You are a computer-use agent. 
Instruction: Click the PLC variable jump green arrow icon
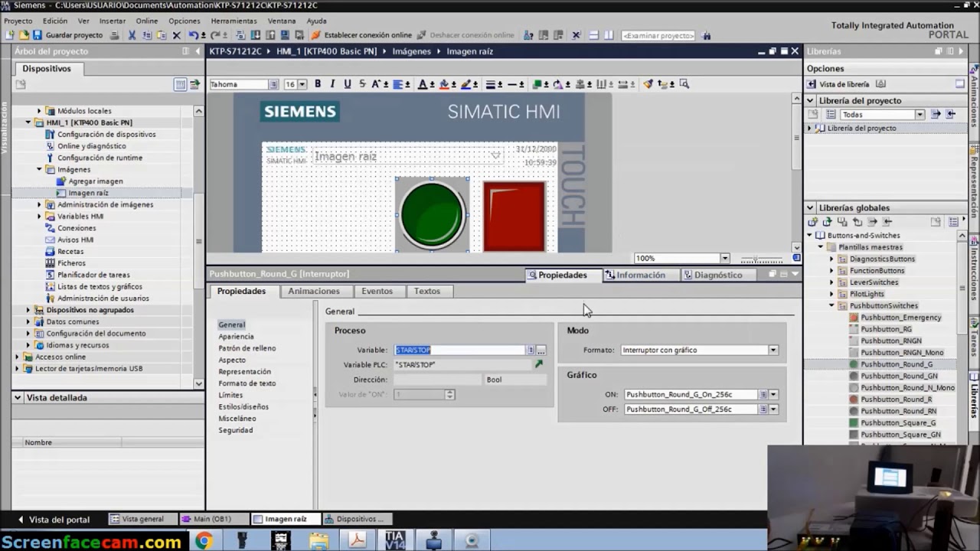pyautogui.click(x=539, y=364)
